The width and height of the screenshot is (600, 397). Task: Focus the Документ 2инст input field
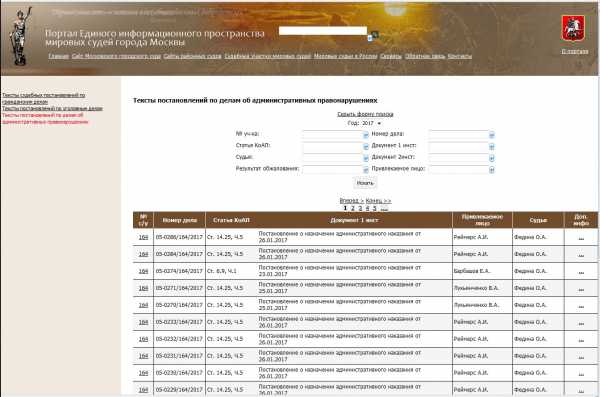click(x=458, y=158)
